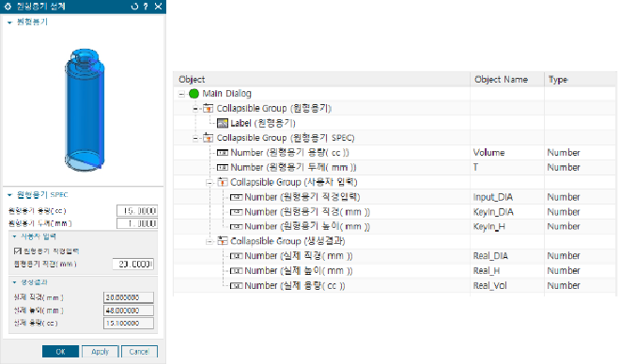Collapse the Main Dialog tree node
The width and height of the screenshot is (620, 364).
click(181, 94)
